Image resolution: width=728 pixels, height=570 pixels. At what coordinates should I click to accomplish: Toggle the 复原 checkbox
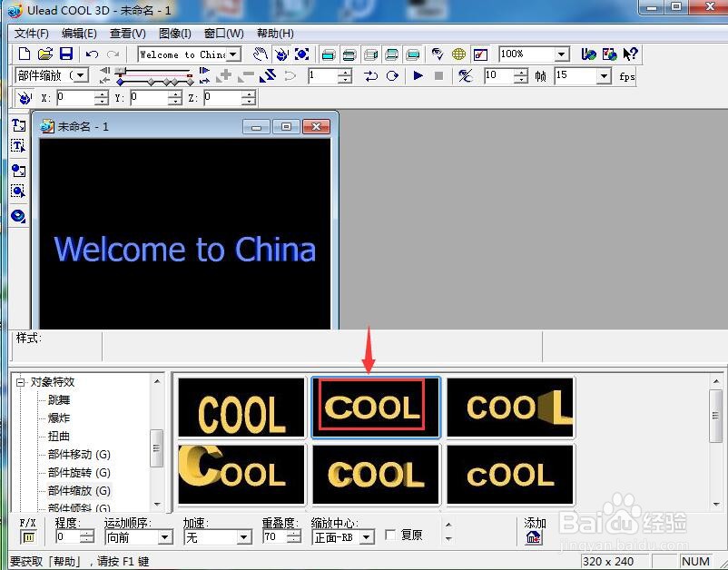[390, 536]
